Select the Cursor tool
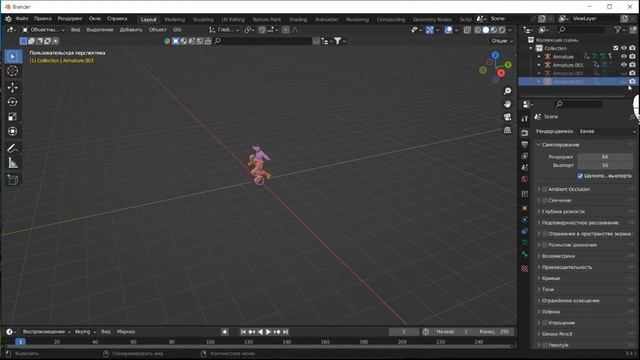 pos(13,71)
